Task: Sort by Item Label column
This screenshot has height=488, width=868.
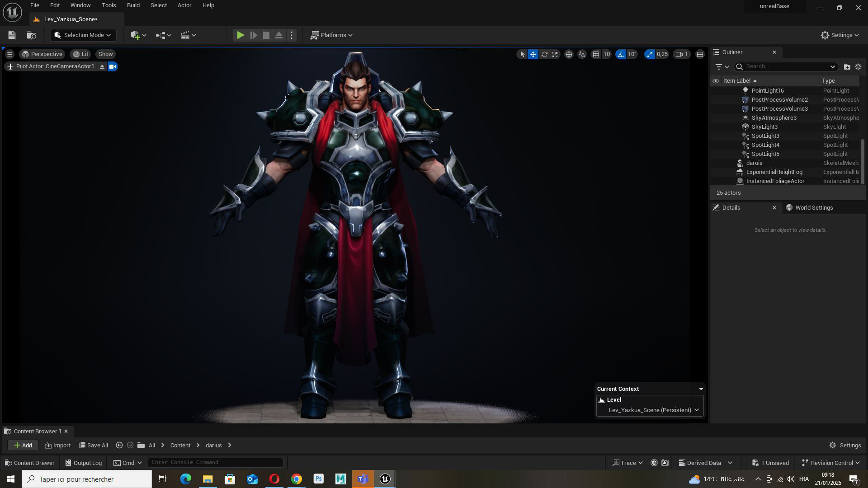Action: (x=739, y=81)
